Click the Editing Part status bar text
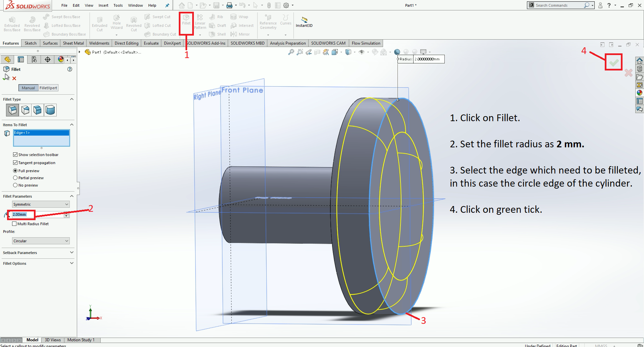The height and width of the screenshot is (347, 644). tap(567, 345)
